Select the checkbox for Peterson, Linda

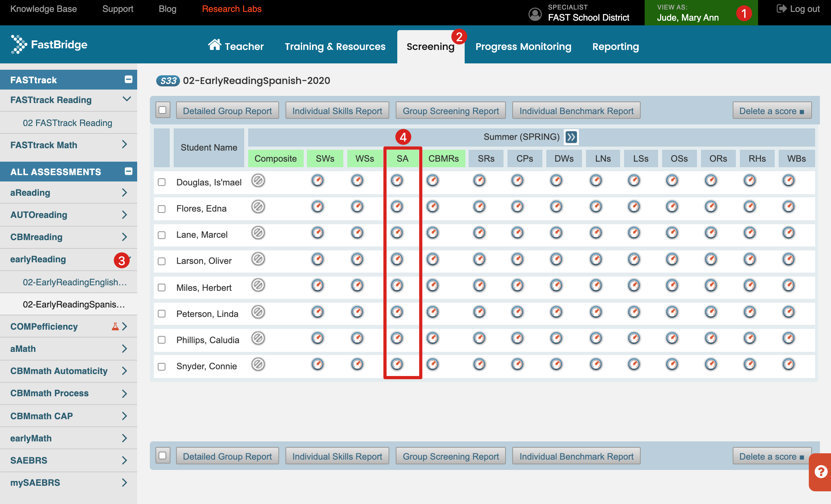pyautogui.click(x=162, y=314)
